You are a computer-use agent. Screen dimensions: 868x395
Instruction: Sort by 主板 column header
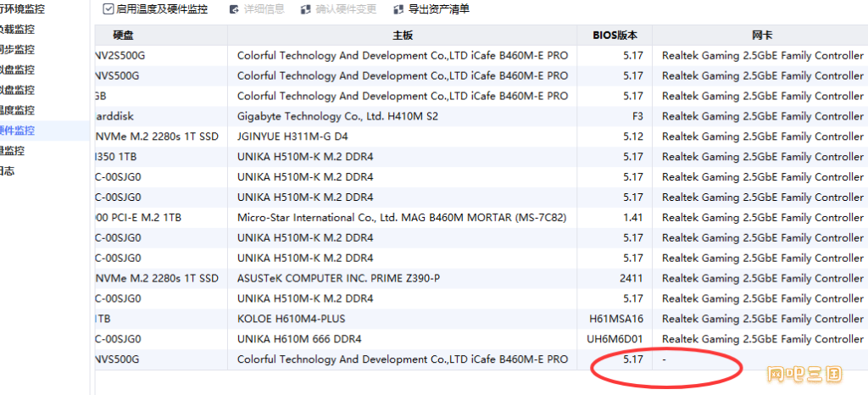point(403,36)
